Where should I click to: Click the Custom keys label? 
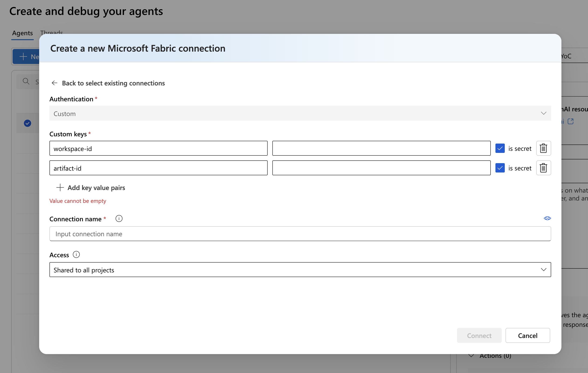tap(68, 134)
